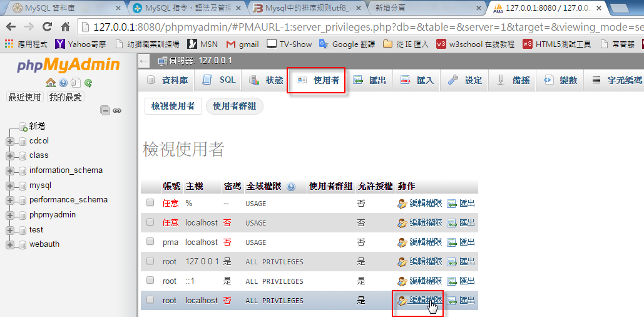
Task: Click export icon for root 127.0.0.1 row
Action: 451,262
